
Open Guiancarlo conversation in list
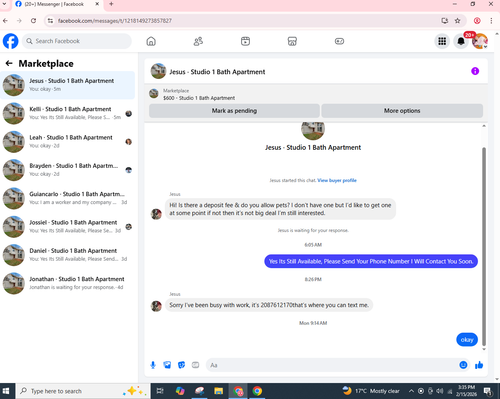click(68, 198)
